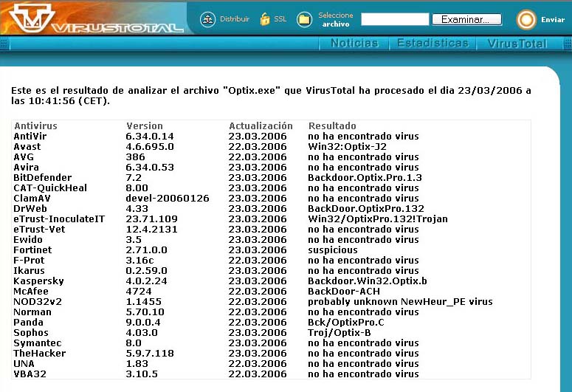Click the Enviar send button
Viewport: 572px width, 392px height.
[x=553, y=20]
